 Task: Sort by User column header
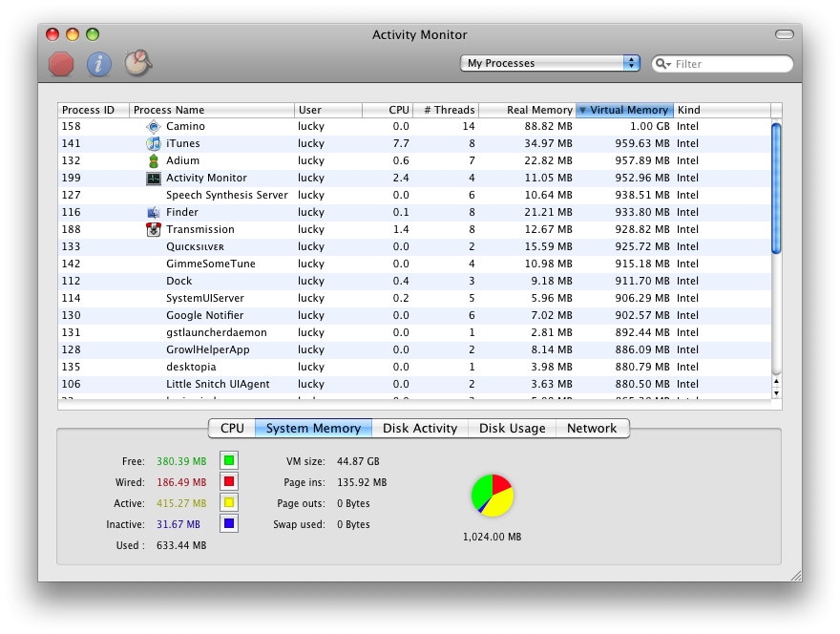coord(328,110)
